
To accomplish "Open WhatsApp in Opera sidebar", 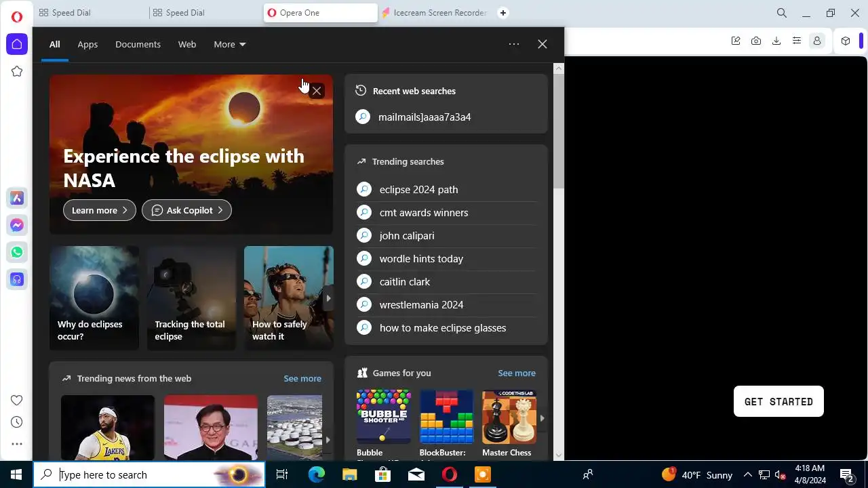I will point(17,252).
